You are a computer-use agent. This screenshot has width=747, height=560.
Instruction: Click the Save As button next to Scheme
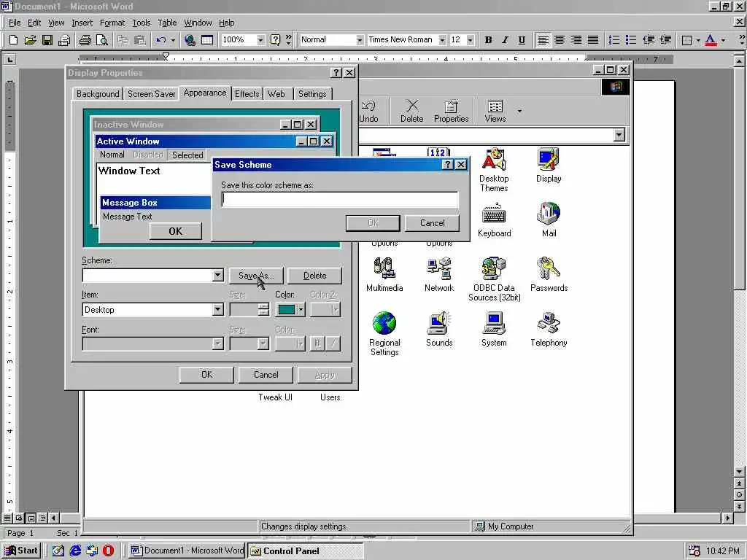(x=256, y=275)
